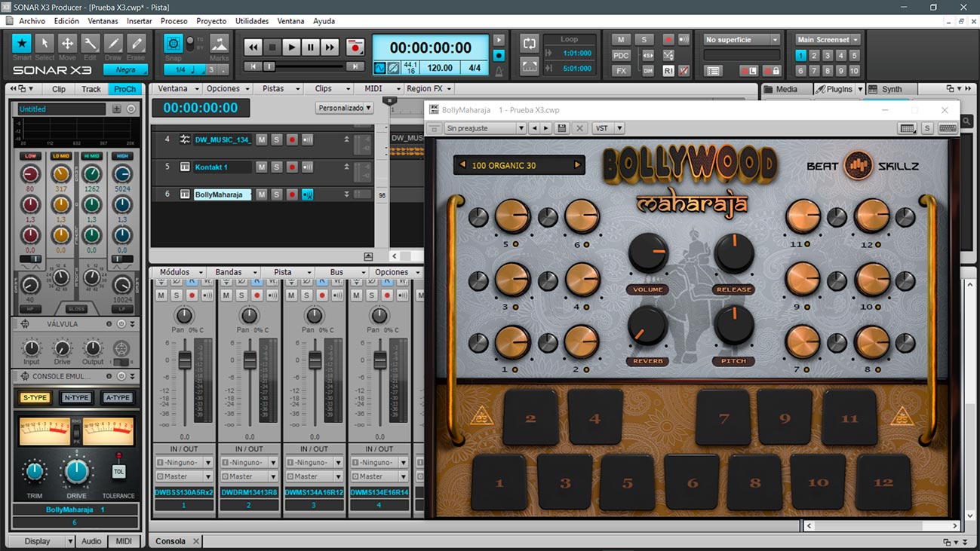The width and height of the screenshot is (980, 551).
Task: Click the Audio button at the bottom left
Action: [x=91, y=541]
